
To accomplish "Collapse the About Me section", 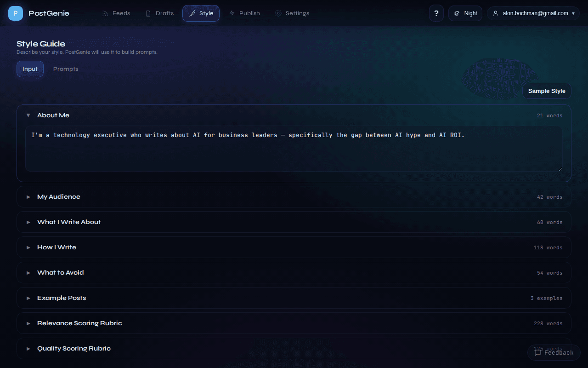I will 28,115.
